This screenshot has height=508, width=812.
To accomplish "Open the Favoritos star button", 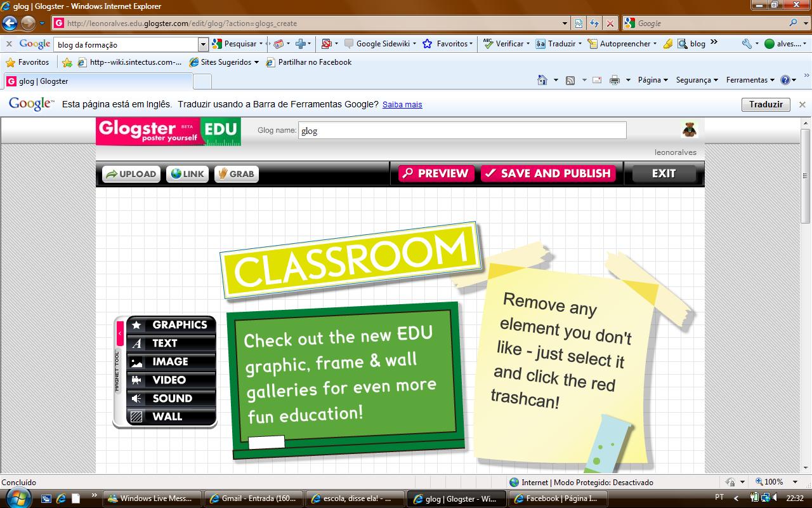I will click(x=27, y=62).
